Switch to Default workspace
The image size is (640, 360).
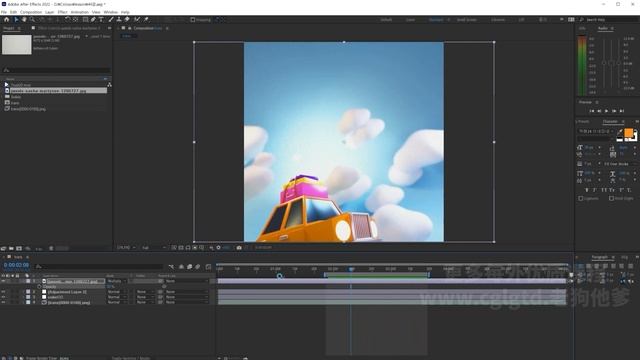click(386, 20)
